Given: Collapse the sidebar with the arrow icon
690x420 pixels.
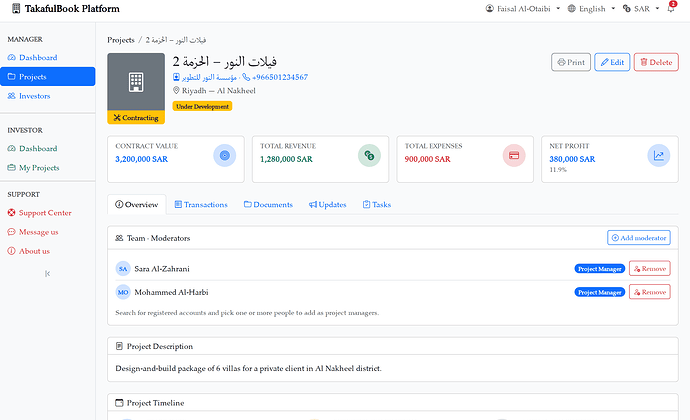Looking at the screenshot, I should (x=48, y=274).
